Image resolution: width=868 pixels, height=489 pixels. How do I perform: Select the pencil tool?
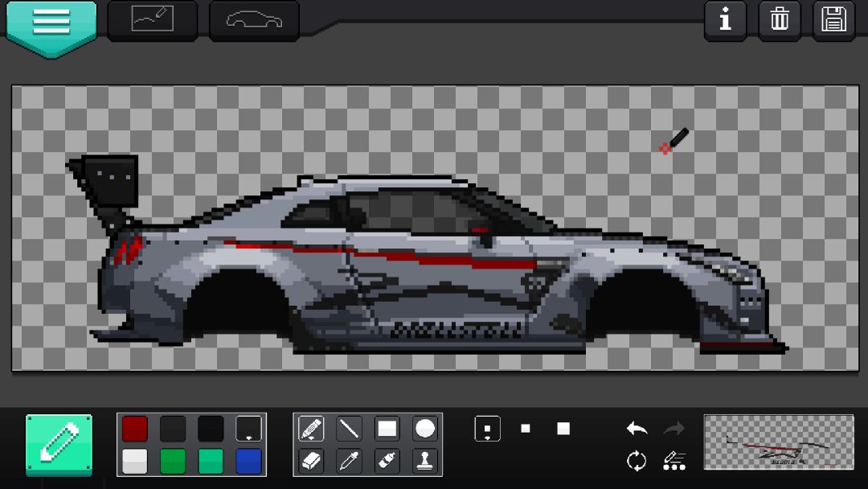[311, 429]
